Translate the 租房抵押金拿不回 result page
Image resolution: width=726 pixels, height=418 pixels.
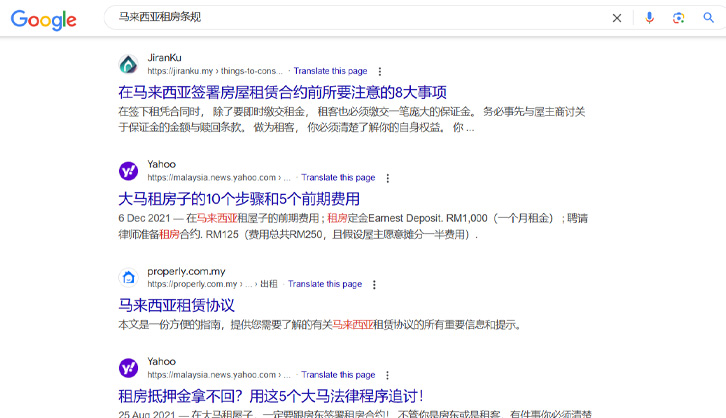(x=338, y=374)
